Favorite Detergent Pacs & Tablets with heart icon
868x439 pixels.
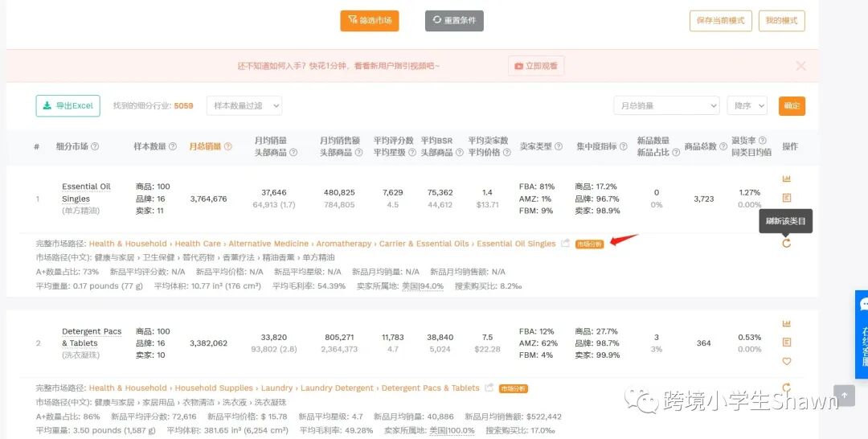coord(786,362)
